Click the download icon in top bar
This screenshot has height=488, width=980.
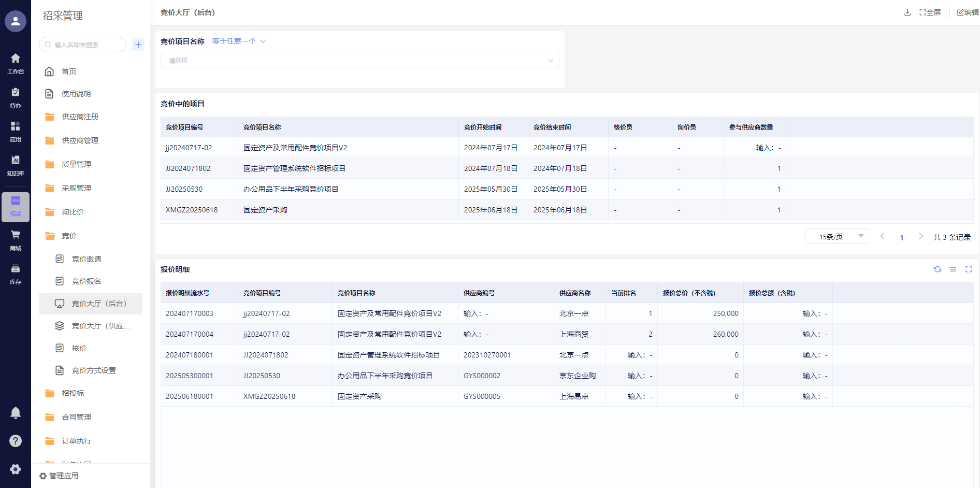point(907,12)
